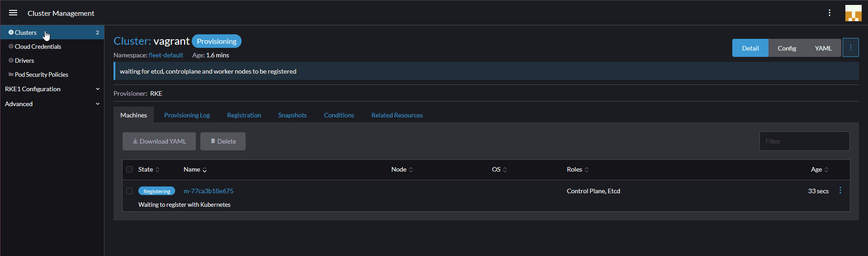Select Cloud Credentials in the sidebar

point(38,47)
